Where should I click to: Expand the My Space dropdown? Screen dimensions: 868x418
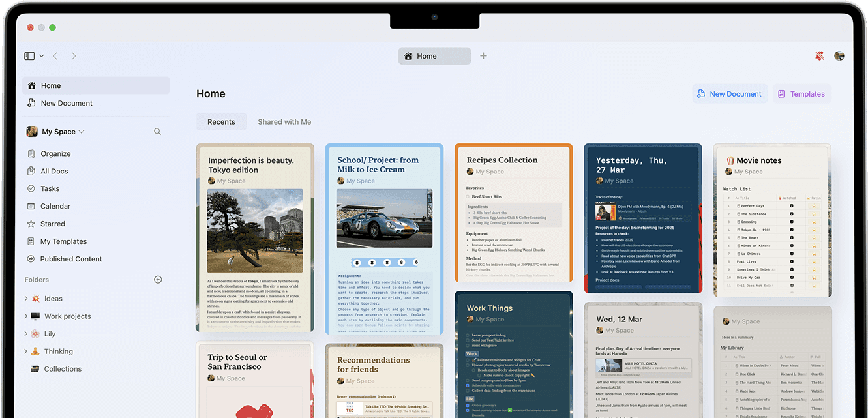[55, 132]
